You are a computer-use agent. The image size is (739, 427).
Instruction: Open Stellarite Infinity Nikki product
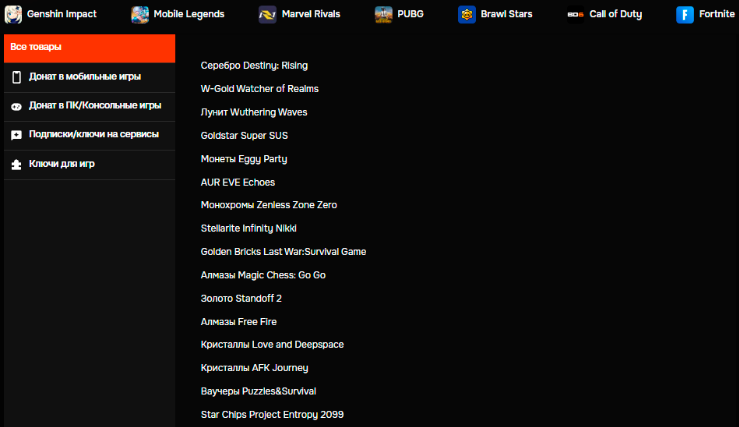click(249, 229)
